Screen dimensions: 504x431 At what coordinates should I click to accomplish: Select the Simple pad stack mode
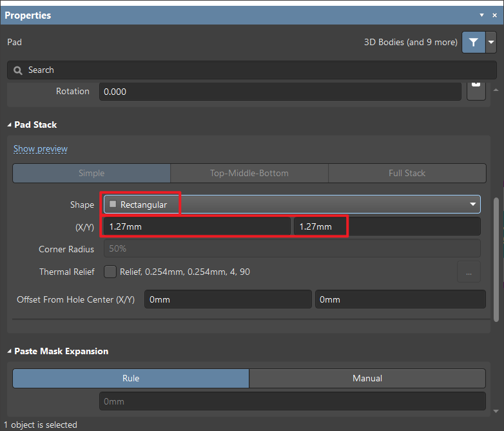(x=92, y=173)
